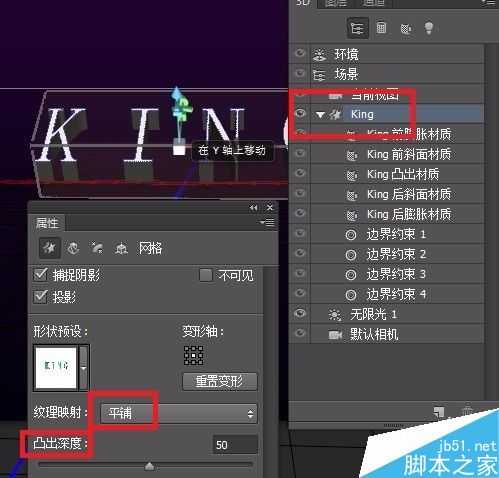Screen dimensions: 499x478
Task: Filter 3D panel by lights (bulb icon)
Action: click(429, 28)
